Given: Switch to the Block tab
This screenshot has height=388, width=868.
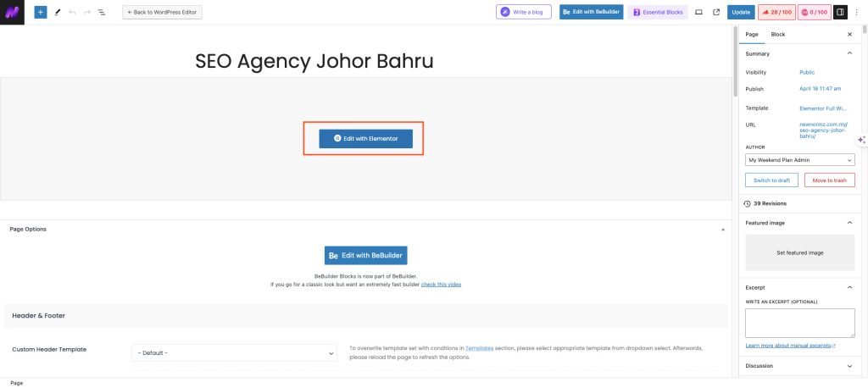Looking at the screenshot, I should [777, 34].
